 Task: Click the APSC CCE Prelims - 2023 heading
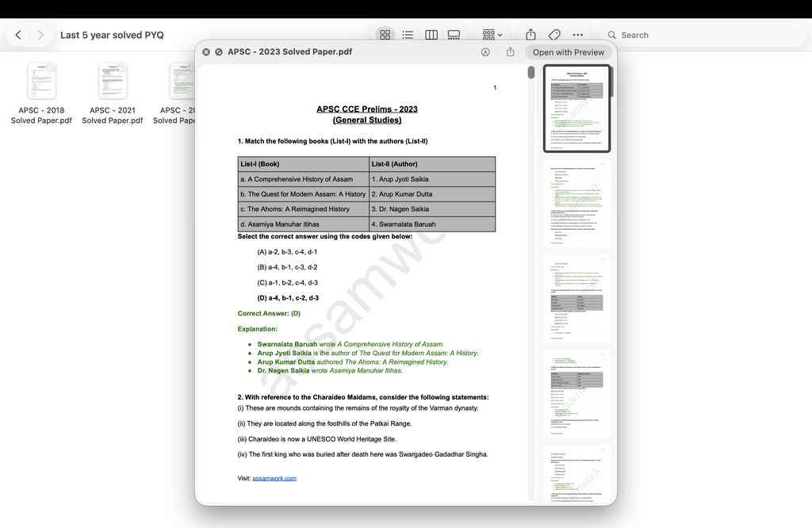[366, 109]
